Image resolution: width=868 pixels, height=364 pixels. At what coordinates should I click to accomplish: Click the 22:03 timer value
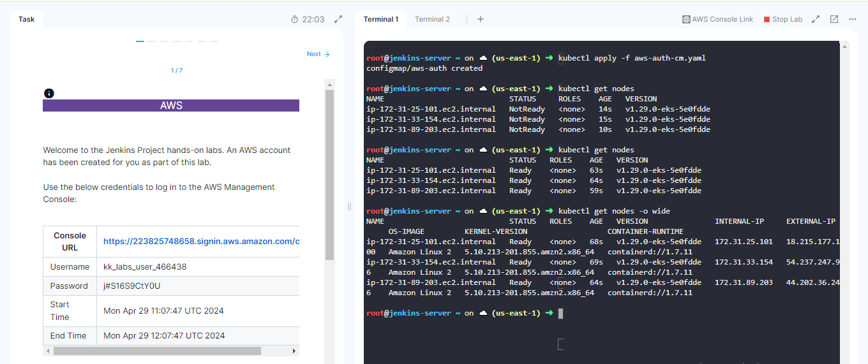point(313,20)
